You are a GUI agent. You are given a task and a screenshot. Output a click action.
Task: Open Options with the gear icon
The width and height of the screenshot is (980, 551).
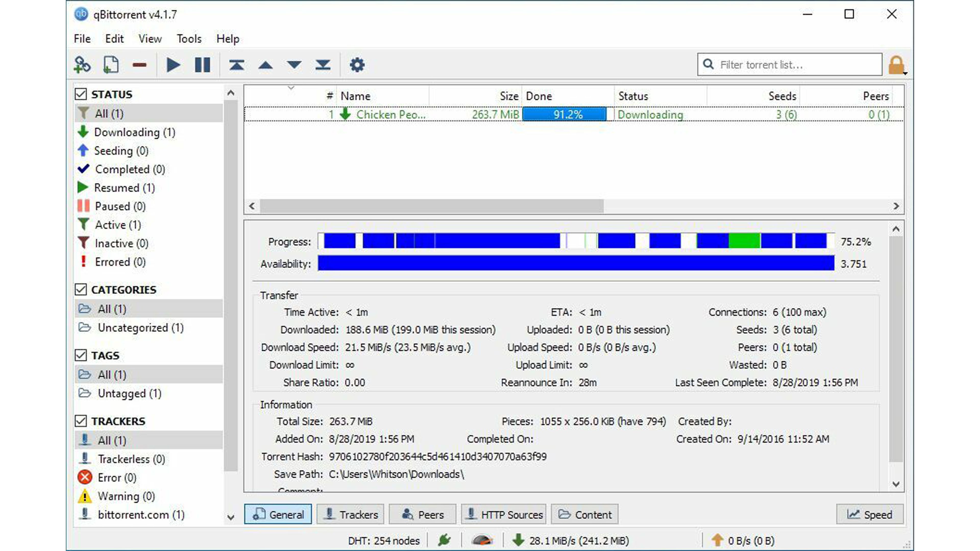click(357, 65)
